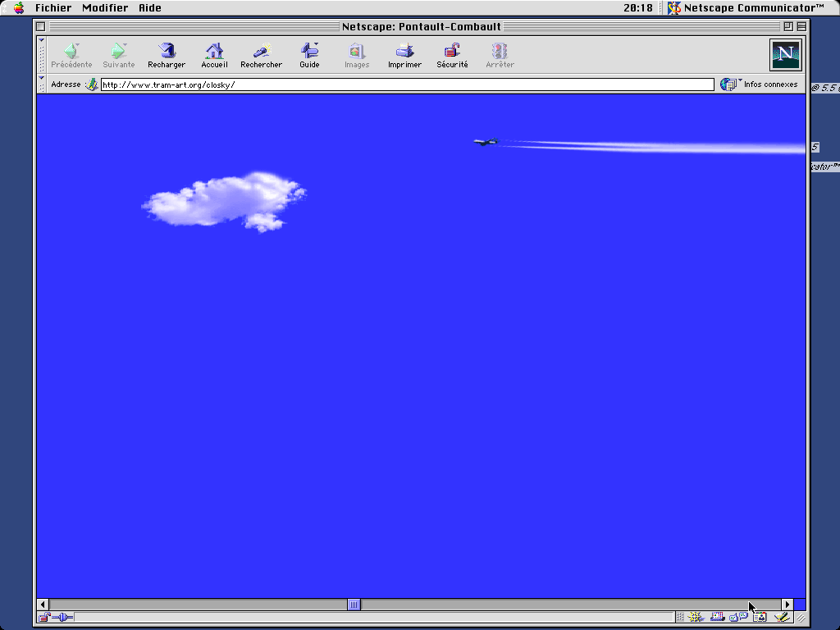Collapse the navigation toolbar handle

click(42, 55)
